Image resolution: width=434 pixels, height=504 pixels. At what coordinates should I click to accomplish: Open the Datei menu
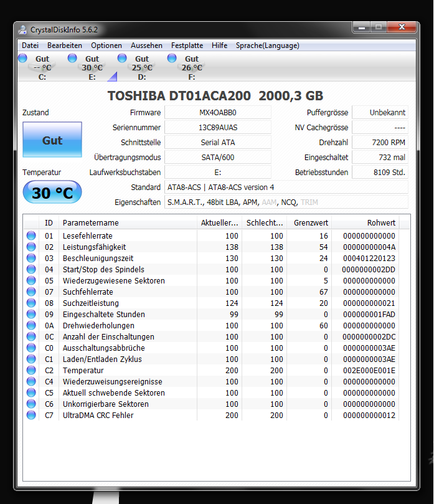(x=30, y=45)
